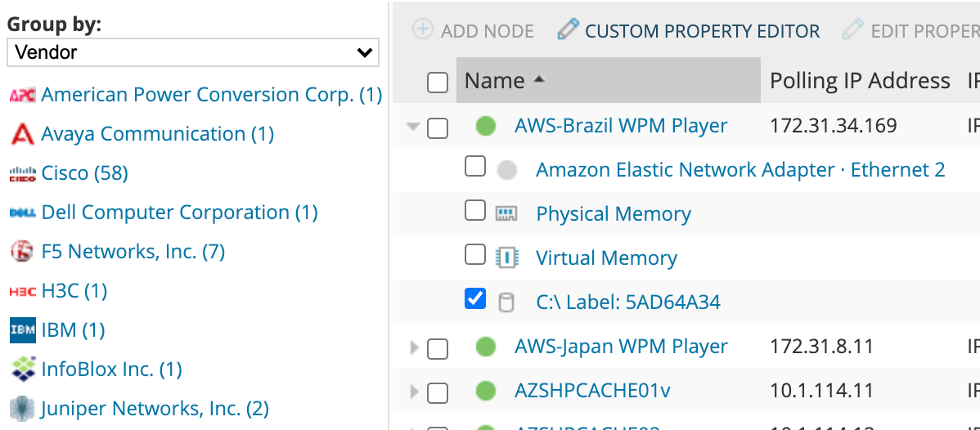
Task: Click the C:\ volume disk icon
Action: pyautogui.click(x=507, y=302)
